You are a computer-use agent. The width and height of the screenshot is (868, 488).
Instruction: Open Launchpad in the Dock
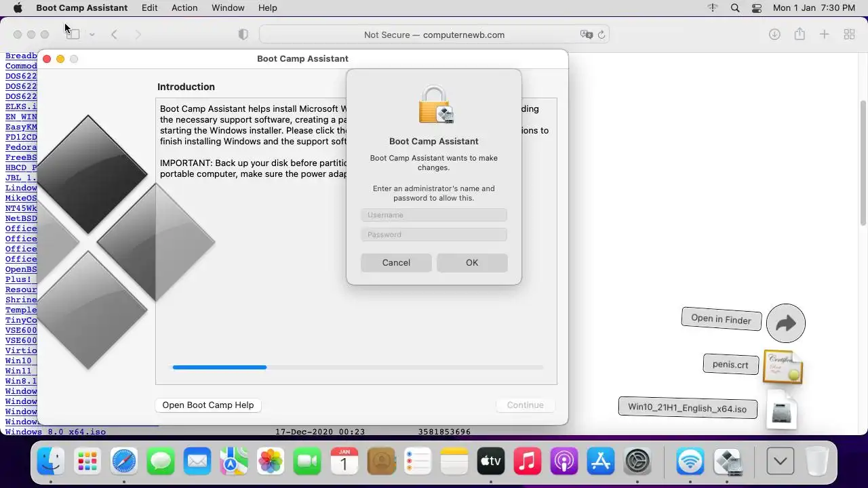pyautogui.click(x=87, y=462)
